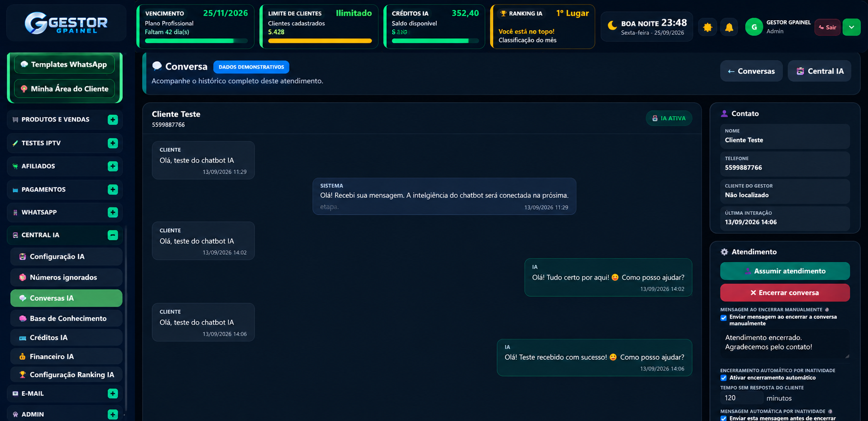Open Base de Conhecimento menu item
Viewport: 868px width, 421px height.
pyautogui.click(x=66, y=318)
